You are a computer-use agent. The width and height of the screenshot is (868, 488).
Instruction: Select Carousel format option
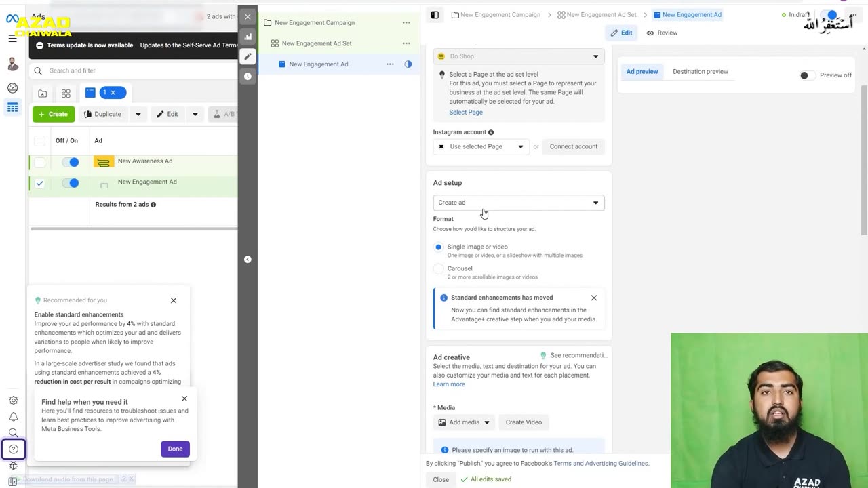(x=438, y=269)
